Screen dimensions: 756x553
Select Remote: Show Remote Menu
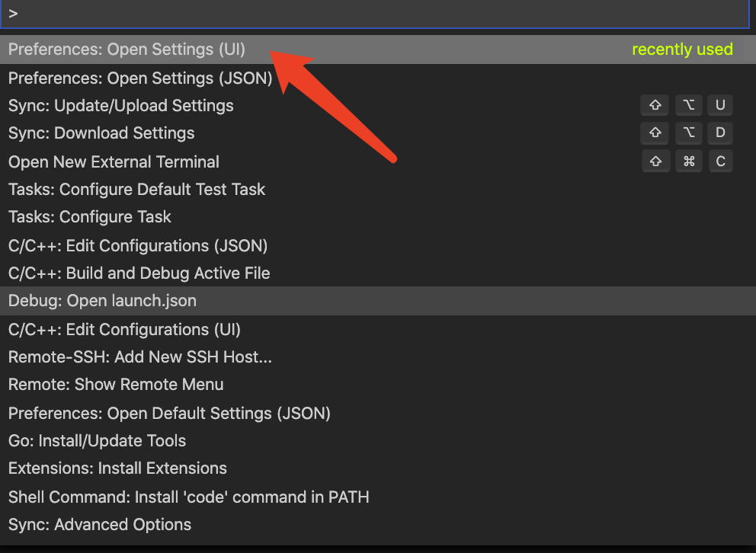pyautogui.click(x=378, y=385)
